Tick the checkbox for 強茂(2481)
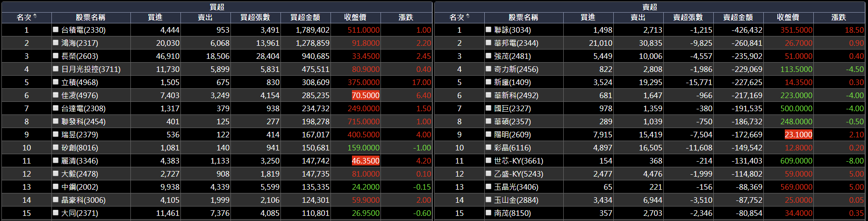The height and width of the screenshot is (221, 868). [x=488, y=56]
